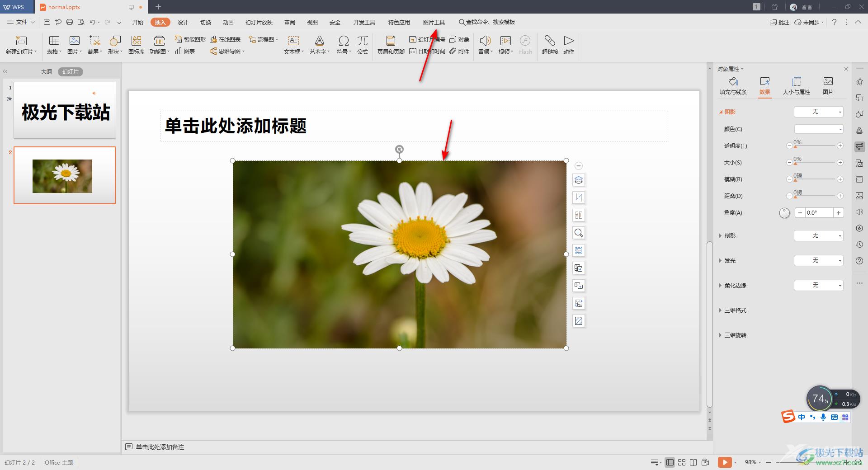Screen dimensions: 868x470
Task: Click the magnifier zoom icon beside image
Action: point(579,233)
